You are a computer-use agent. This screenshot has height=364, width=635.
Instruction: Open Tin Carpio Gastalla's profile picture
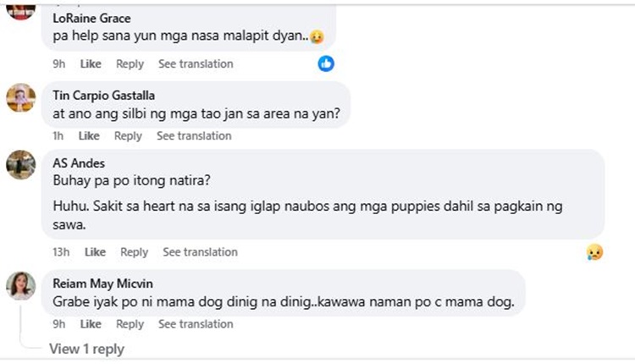click(x=20, y=98)
